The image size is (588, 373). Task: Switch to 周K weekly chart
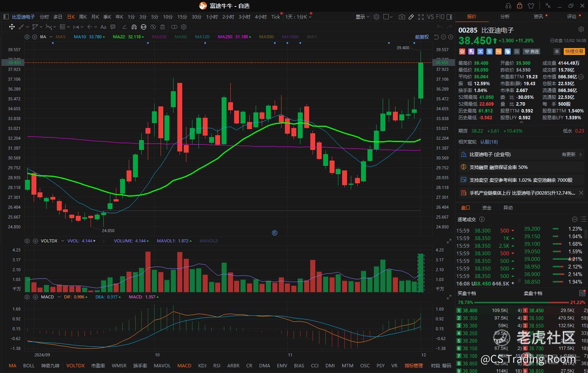[83, 17]
